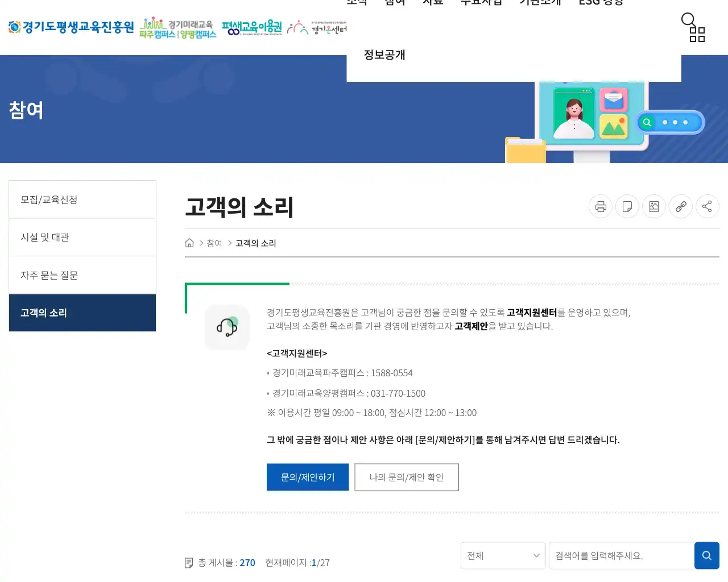This screenshot has width=728, height=582.
Task: Open 나의 문의/제안 확인
Action: 407,477
